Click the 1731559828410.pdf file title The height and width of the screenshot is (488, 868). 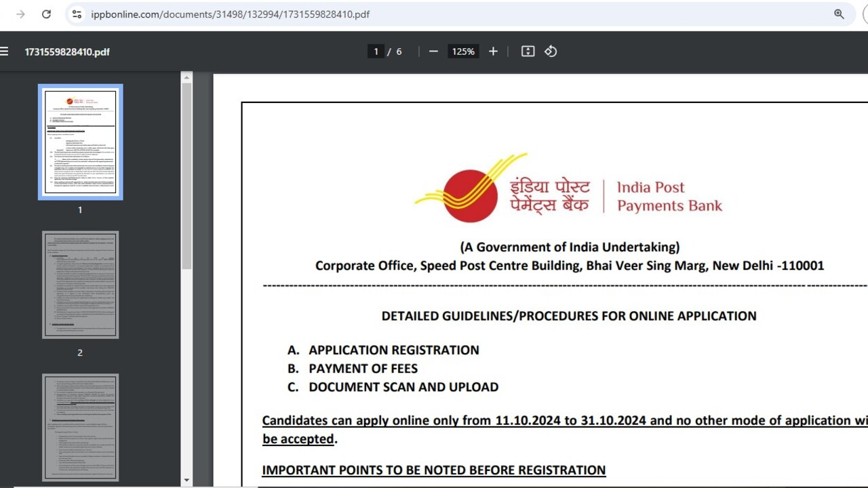(67, 52)
